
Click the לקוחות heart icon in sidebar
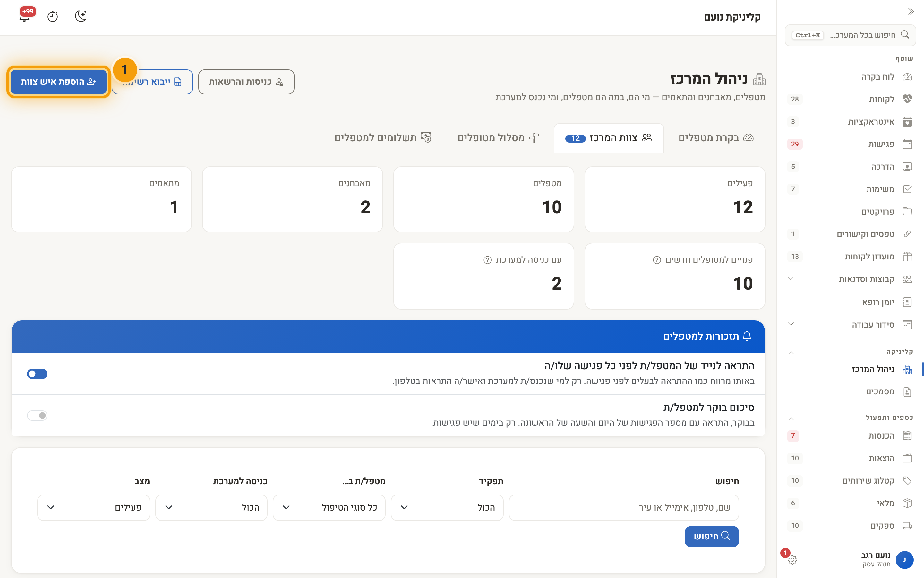coord(907,99)
